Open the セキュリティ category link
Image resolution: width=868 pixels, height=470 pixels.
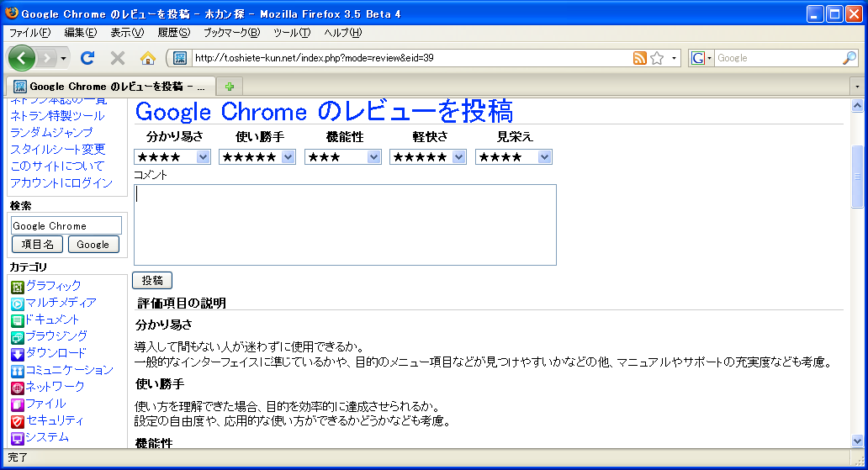pyautogui.click(x=54, y=420)
